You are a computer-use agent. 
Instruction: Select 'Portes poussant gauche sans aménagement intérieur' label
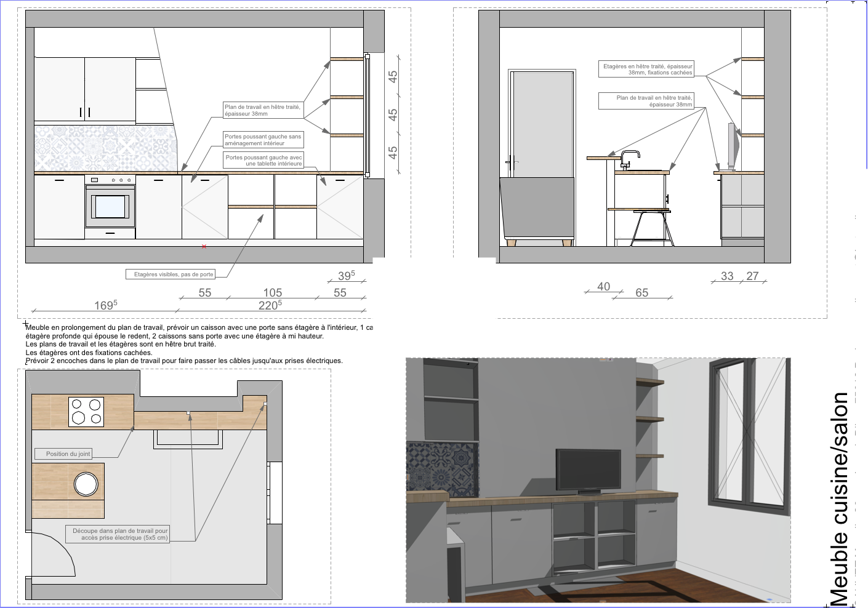263,140
